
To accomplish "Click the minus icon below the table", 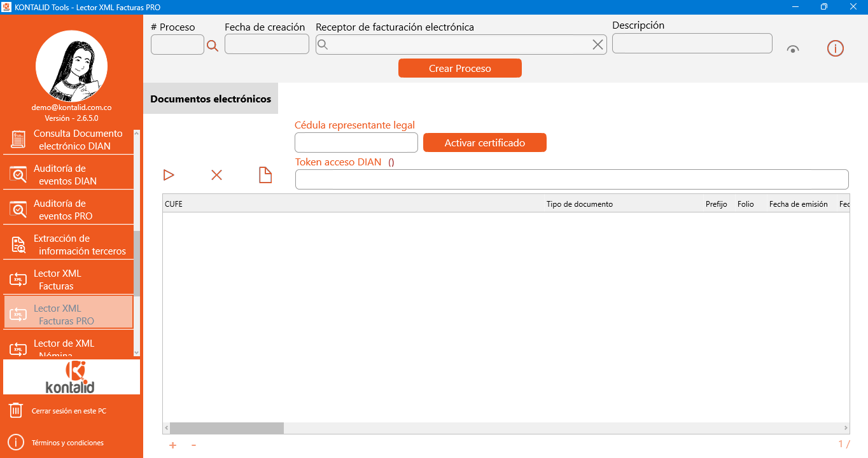I will (193, 445).
